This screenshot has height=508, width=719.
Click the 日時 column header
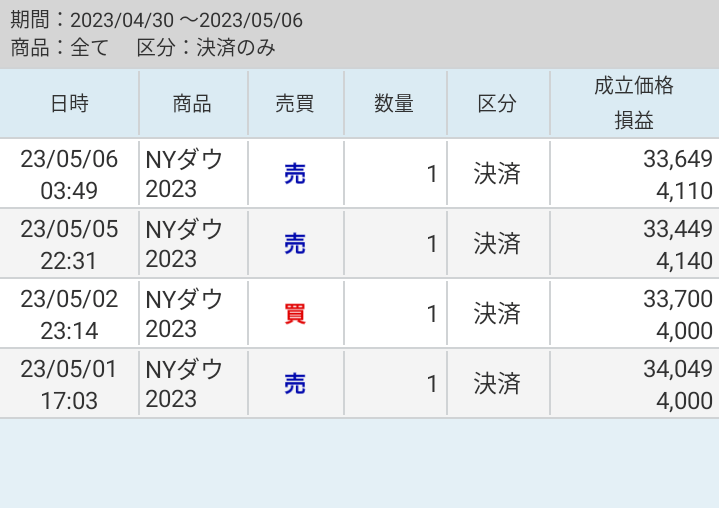pos(69,103)
